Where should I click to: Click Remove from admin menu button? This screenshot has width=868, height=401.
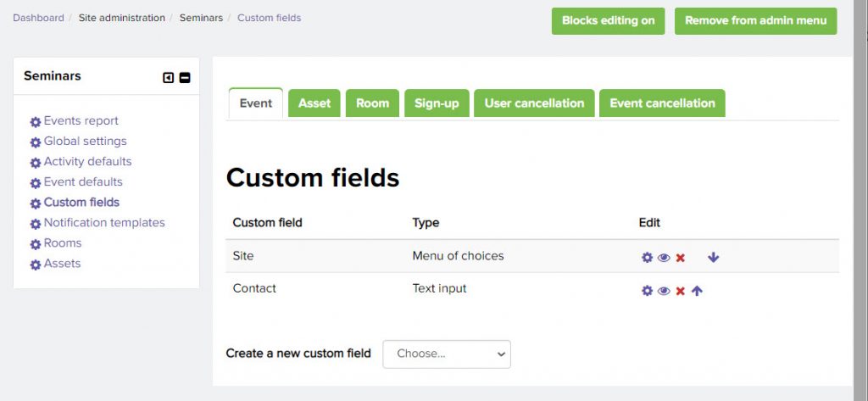(755, 21)
